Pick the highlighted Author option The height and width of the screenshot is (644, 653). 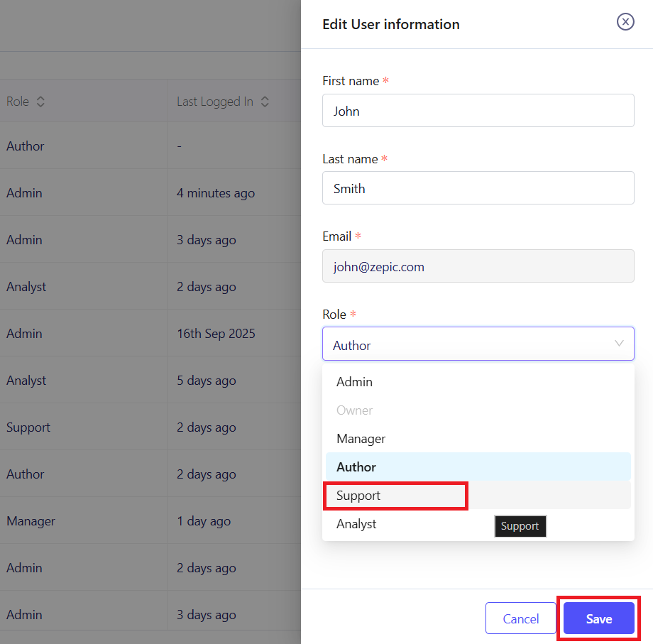356,467
